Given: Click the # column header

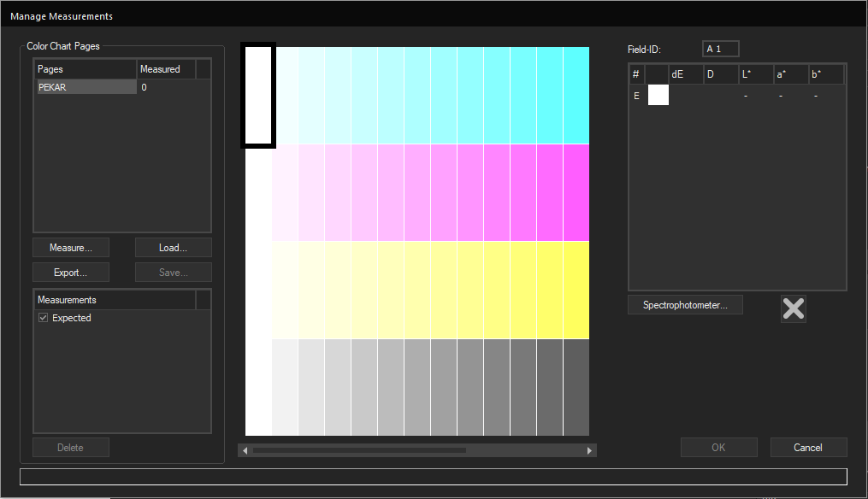Looking at the screenshot, I should click(x=636, y=74).
